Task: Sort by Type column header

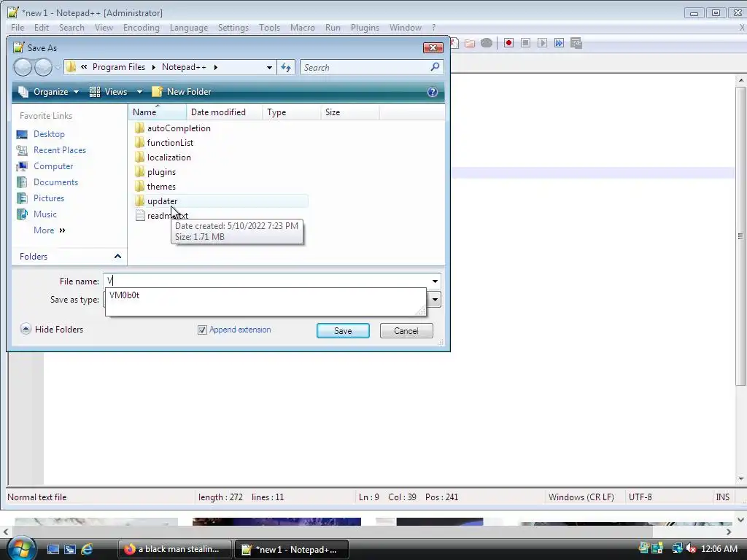Action: click(292, 112)
